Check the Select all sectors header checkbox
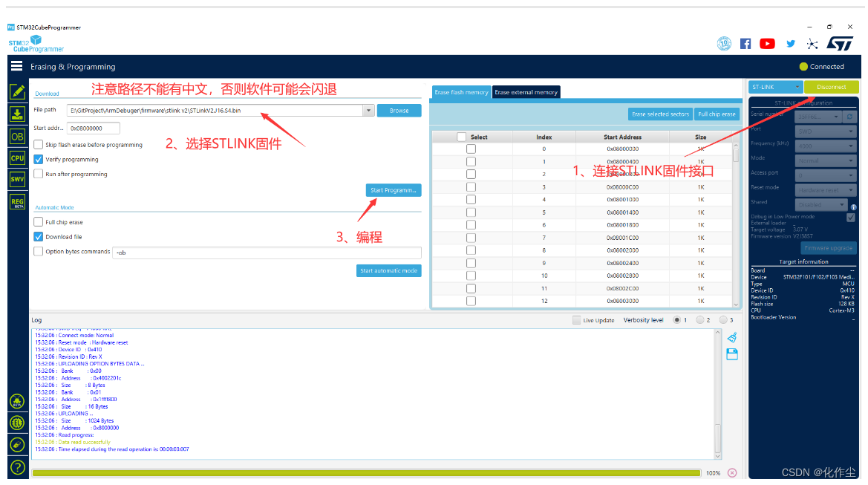Image resolution: width=868 pixels, height=485 pixels. click(462, 137)
